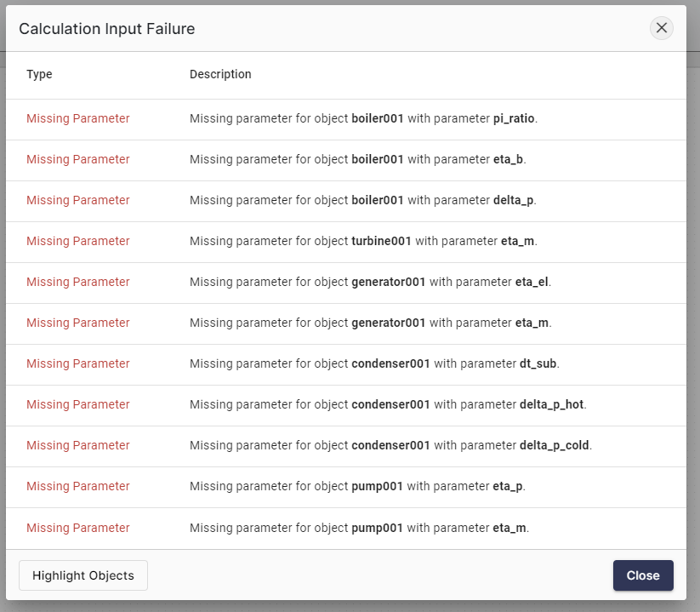Select the turbine001 eta_m description text
The width and height of the screenshot is (700, 612).
click(x=363, y=241)
